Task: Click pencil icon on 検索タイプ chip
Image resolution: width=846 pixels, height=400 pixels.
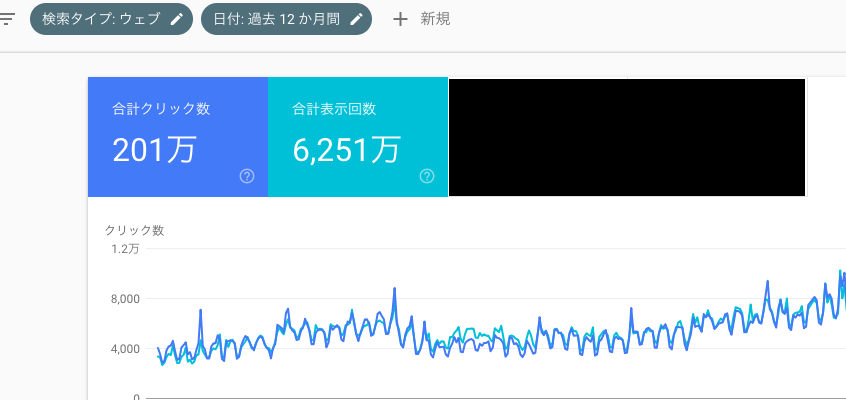Action: pos(176,19)
